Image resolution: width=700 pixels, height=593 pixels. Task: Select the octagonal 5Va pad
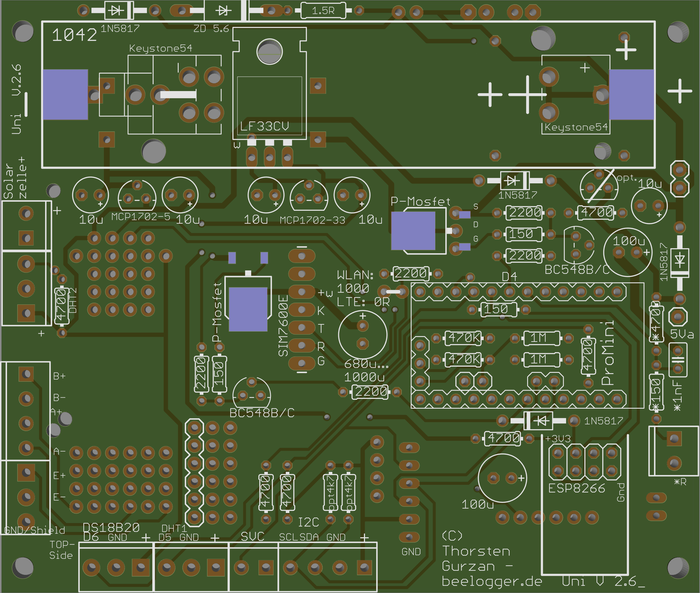tap(678, 316)
